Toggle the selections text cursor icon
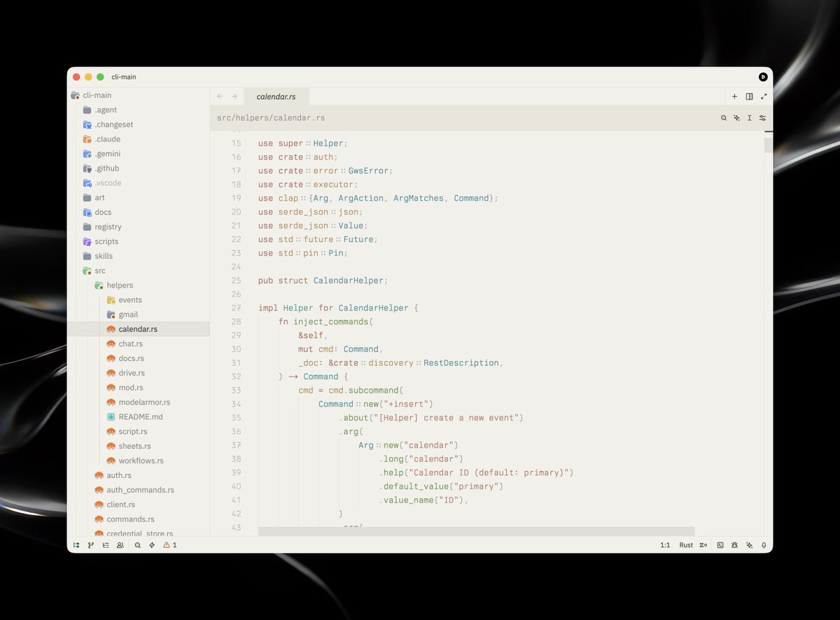 [750, 118]
